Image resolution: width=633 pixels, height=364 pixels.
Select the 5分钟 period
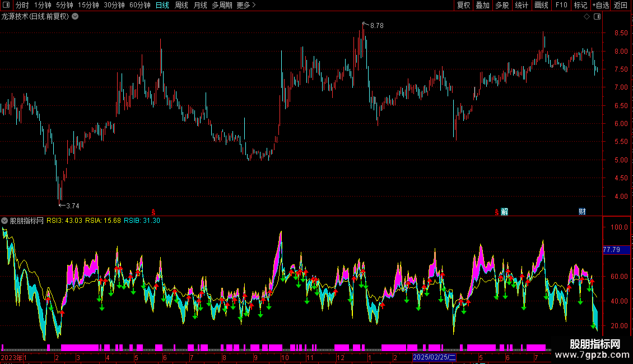[x=64, y=5]
